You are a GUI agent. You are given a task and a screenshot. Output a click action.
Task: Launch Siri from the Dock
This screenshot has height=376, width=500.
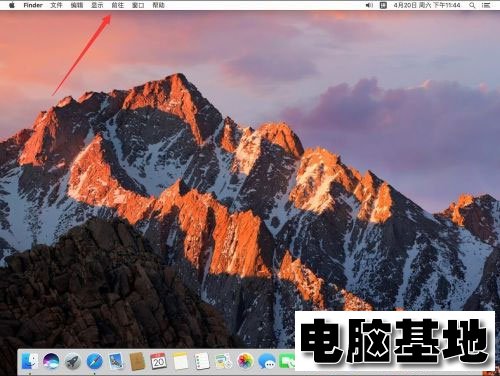[51, 361]
